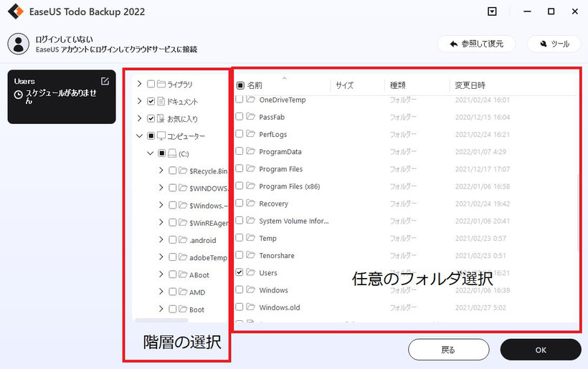Click the AMD folder icon in tree
588x369 pixels.
(x=183, y=292)
